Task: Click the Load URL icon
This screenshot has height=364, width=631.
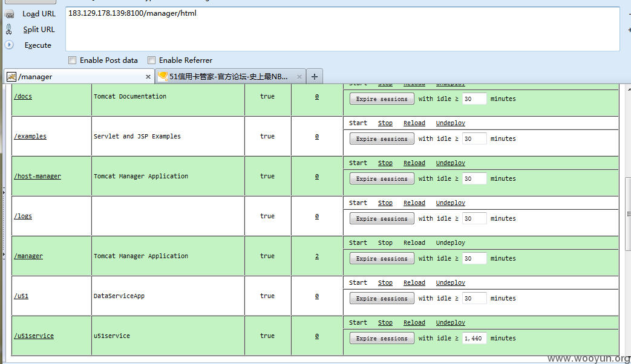Action: pyautogui.click(x=9, y=14)
